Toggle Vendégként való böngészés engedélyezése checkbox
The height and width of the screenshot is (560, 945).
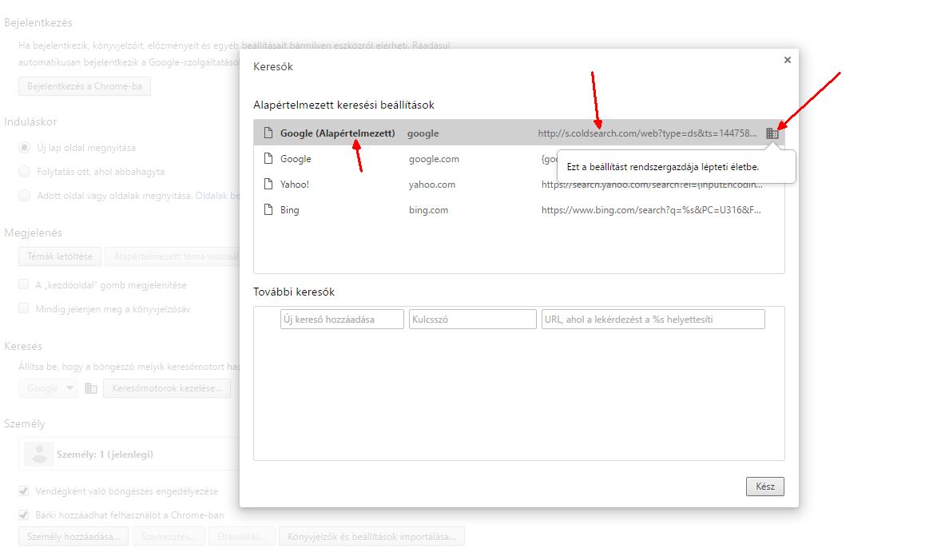(23, 491)
